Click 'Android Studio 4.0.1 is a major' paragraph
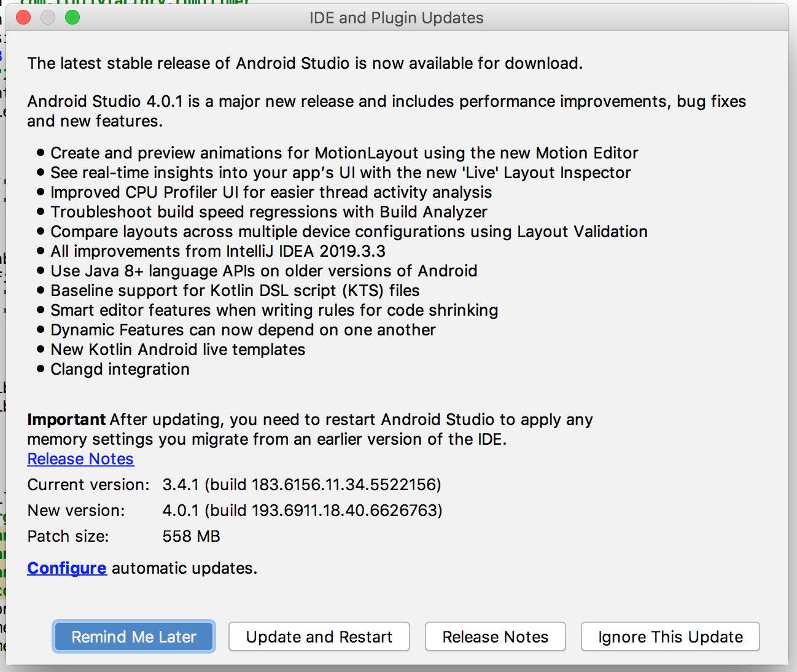This screenshot has height=672, width=797. click(x=387, y=111)
